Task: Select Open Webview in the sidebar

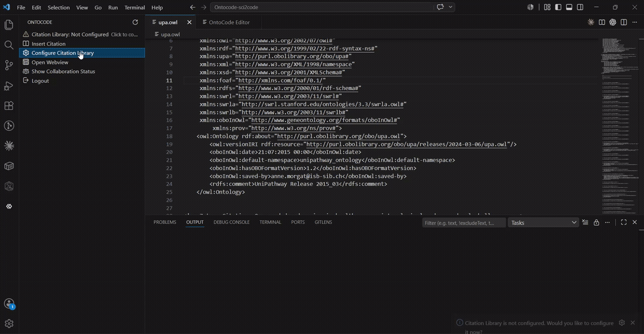Action: [x=82, y=63]
